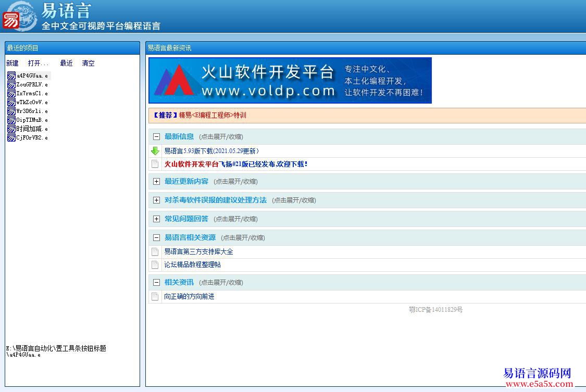
Task: Collapse the 相关资讯 section
Action: tap(156, 283)
